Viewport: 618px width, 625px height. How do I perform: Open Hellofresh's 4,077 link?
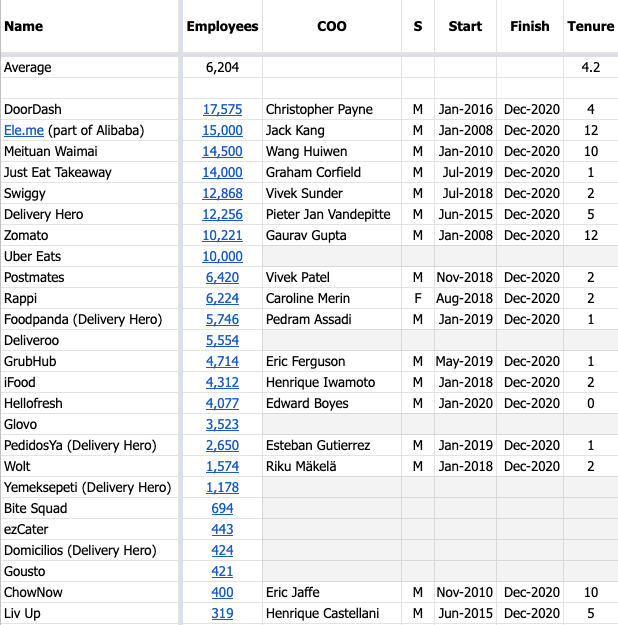tap(222, 403)
